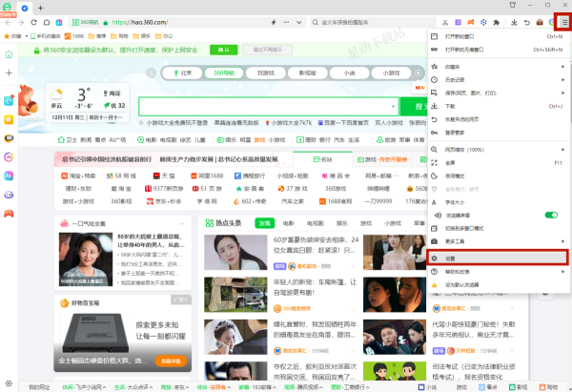
Task: Click the AI assistant icon beside the home button
Action: click(59, 22)
